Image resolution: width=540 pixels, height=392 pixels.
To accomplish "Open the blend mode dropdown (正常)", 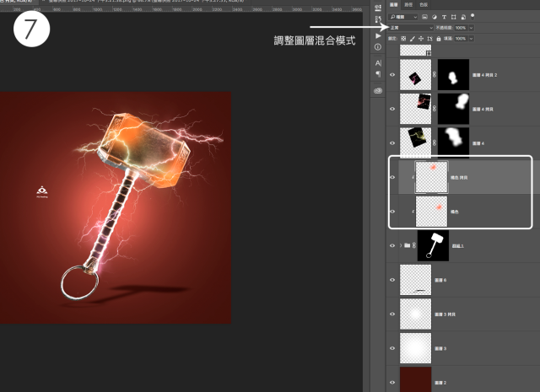I will coord(411,27).
